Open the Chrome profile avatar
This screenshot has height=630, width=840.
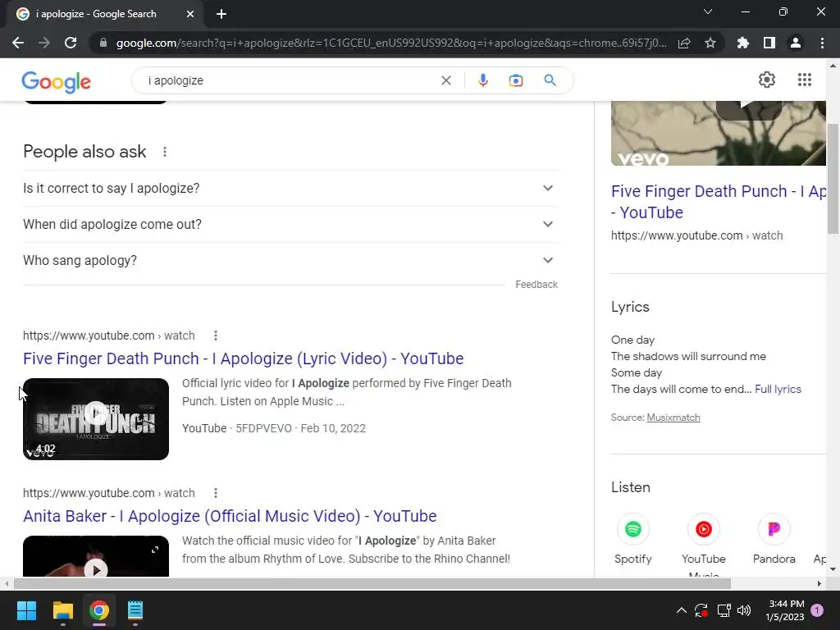[x=796, y=43]
